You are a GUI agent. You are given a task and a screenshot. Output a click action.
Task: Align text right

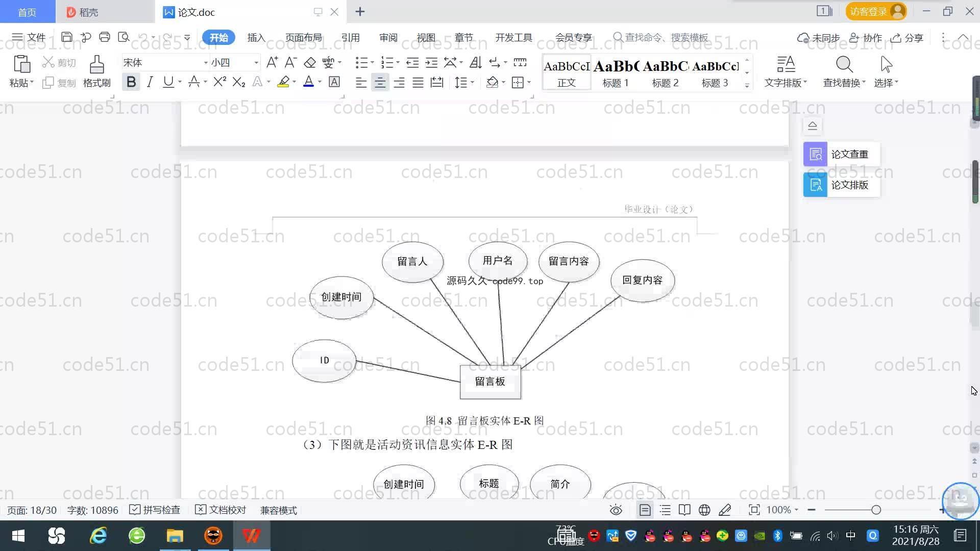(x=399, y=82)
